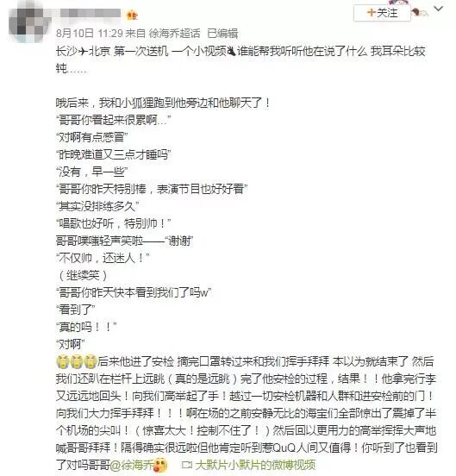Click the airplane emoji between 长沙 and 北京
Screen dimensions: 456x476
83,51
